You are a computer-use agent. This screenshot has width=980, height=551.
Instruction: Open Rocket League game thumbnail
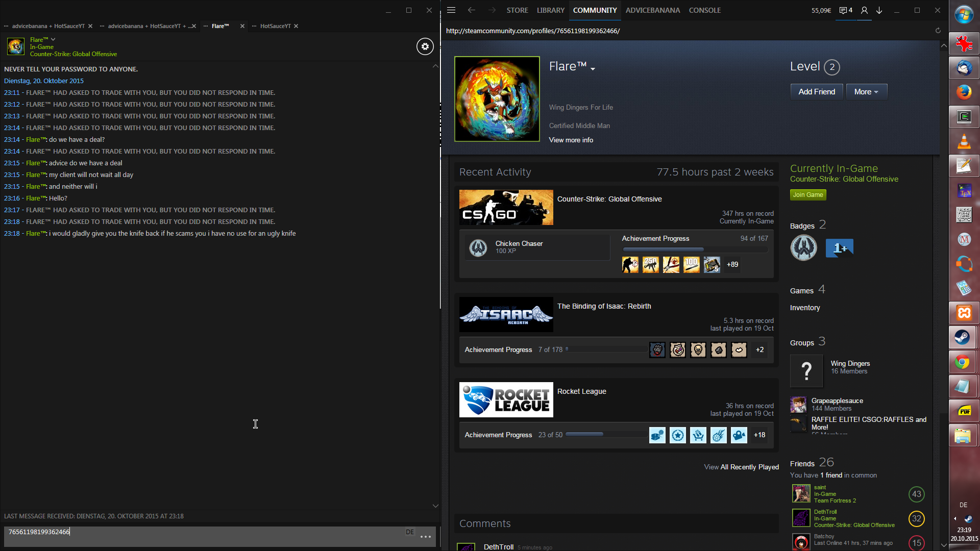point(506,399)
